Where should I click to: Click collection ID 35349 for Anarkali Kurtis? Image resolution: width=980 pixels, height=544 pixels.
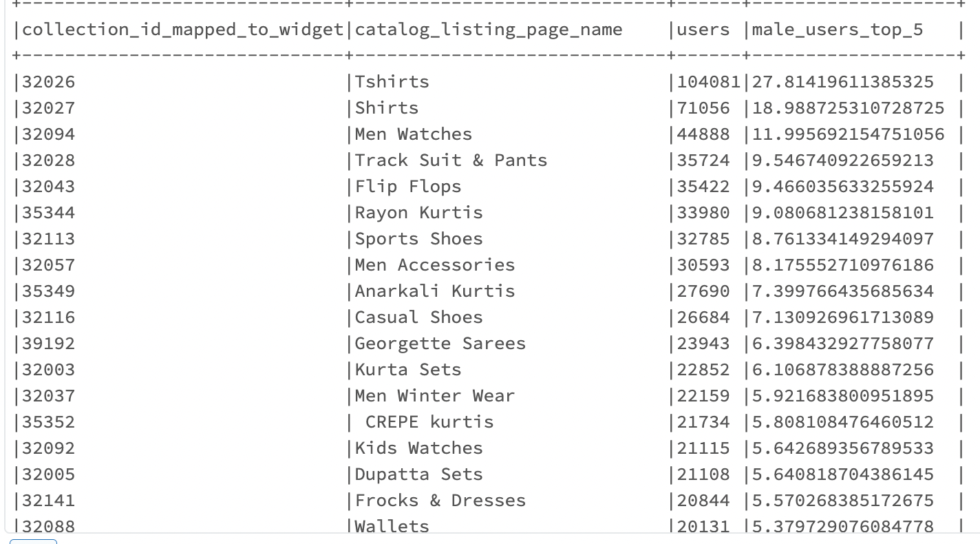click(48, 291)
